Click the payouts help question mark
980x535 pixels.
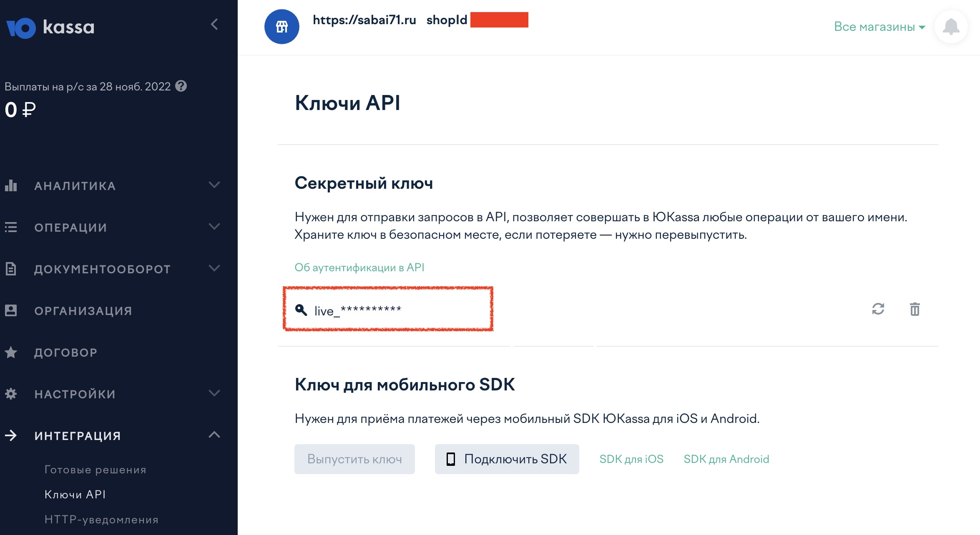(x=181, y=86)
